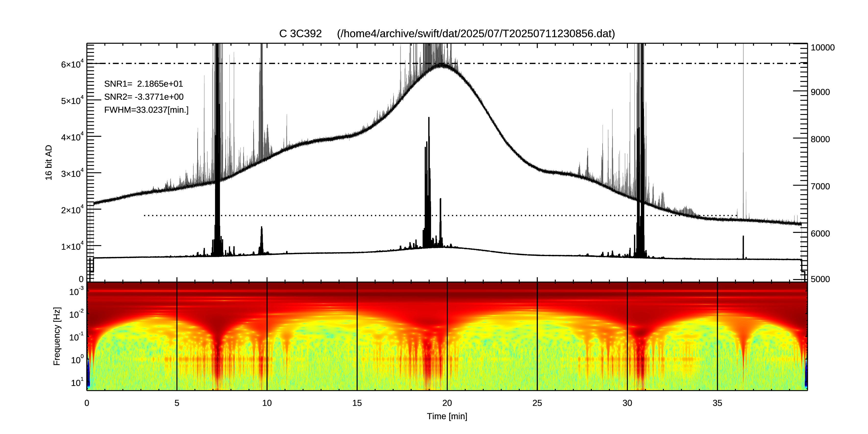Image resolution: width=868 pixels, height=434 pixels.
Task: Click the right axis value 7000
Action: click(x=820, y=186)
